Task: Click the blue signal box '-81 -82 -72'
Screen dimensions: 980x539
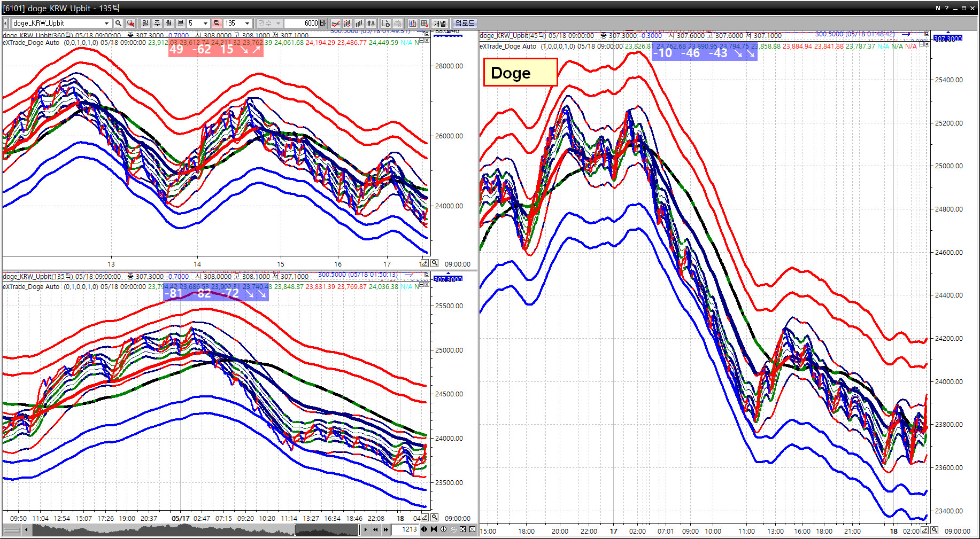Action: 216,293
